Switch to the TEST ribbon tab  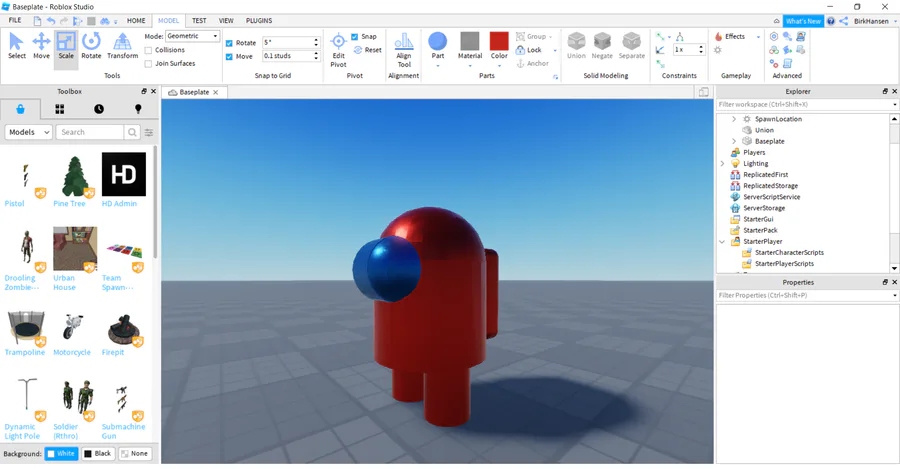[199, 21]
